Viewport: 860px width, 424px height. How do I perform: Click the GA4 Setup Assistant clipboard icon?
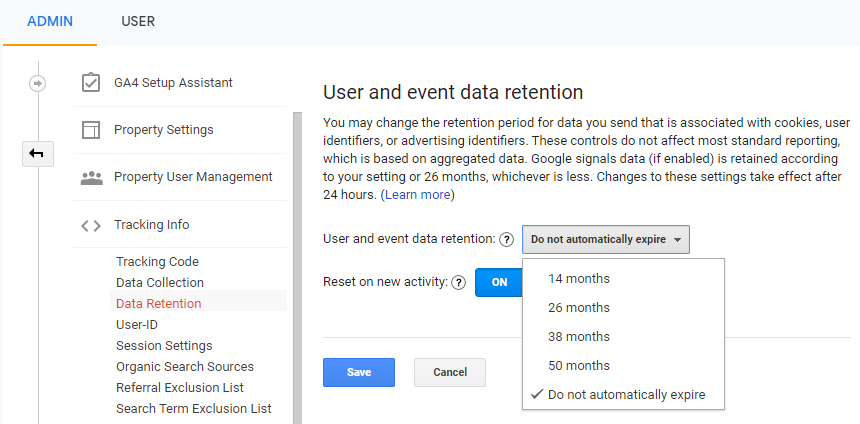point(91,83)
